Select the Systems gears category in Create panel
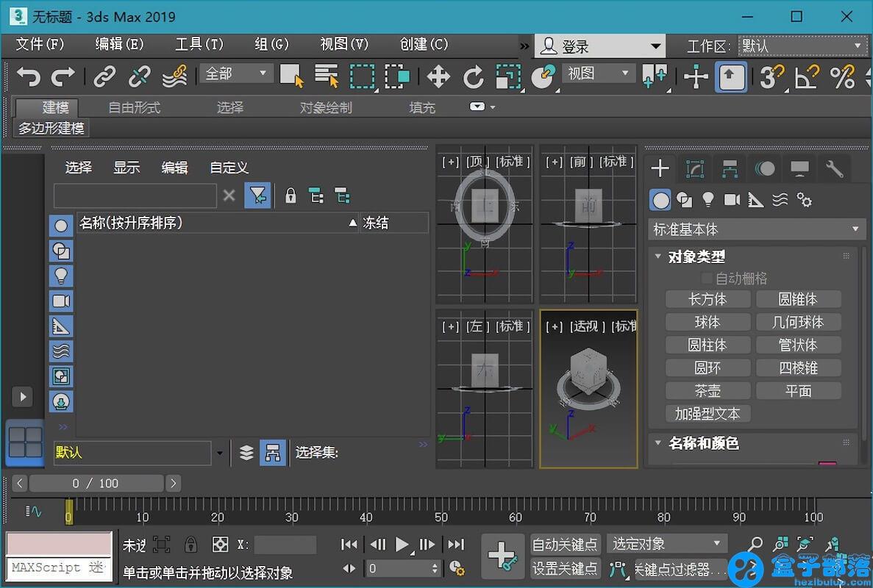The width and height of the screenshot is (873, 588). 804,200
